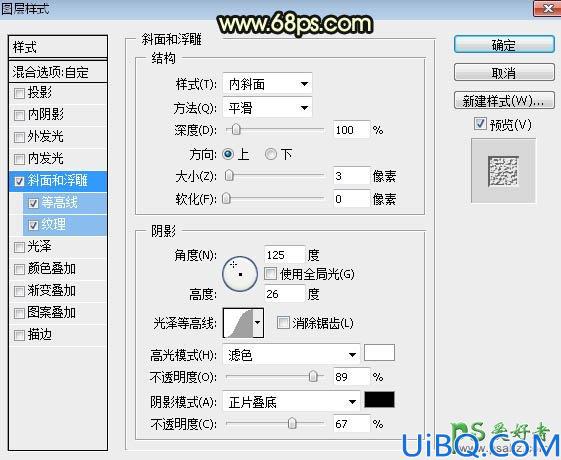
Task: Select the 斜面和浮雕 list entry
Action: (x=58, y=181)
